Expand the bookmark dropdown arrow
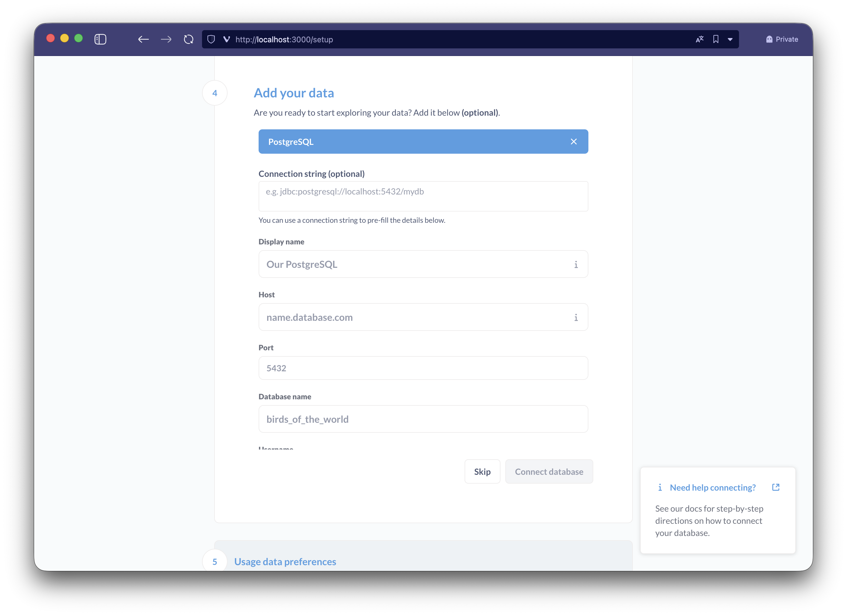Viewport: 847px width, 616px height. (x=730, y=39)
